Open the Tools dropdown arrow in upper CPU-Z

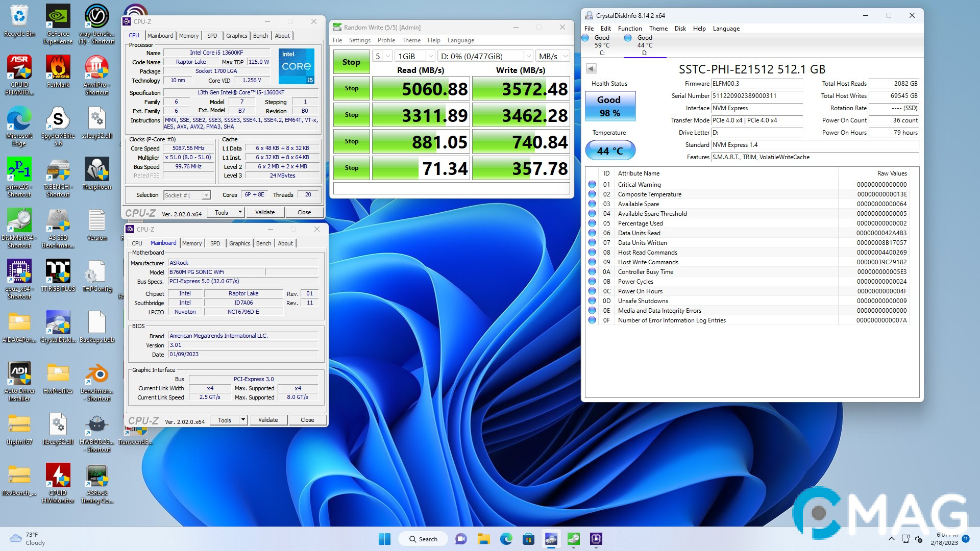point(240,212)
